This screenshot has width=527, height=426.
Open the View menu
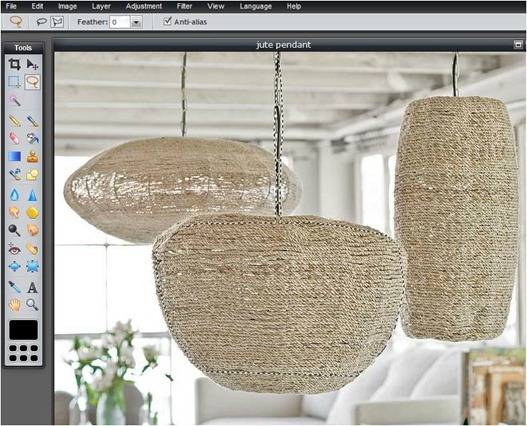[215, 6]
